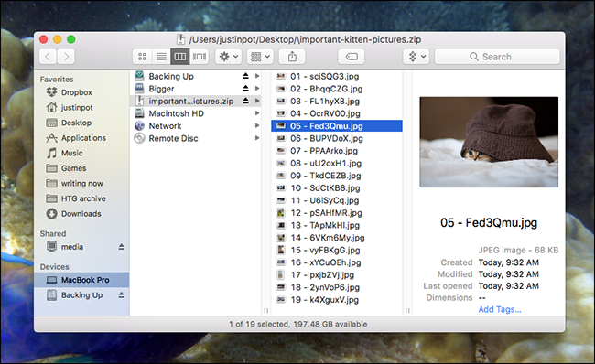Open the HTG archive folder
This screenshot has width=595, height=364.
click(x=81, y=198)
